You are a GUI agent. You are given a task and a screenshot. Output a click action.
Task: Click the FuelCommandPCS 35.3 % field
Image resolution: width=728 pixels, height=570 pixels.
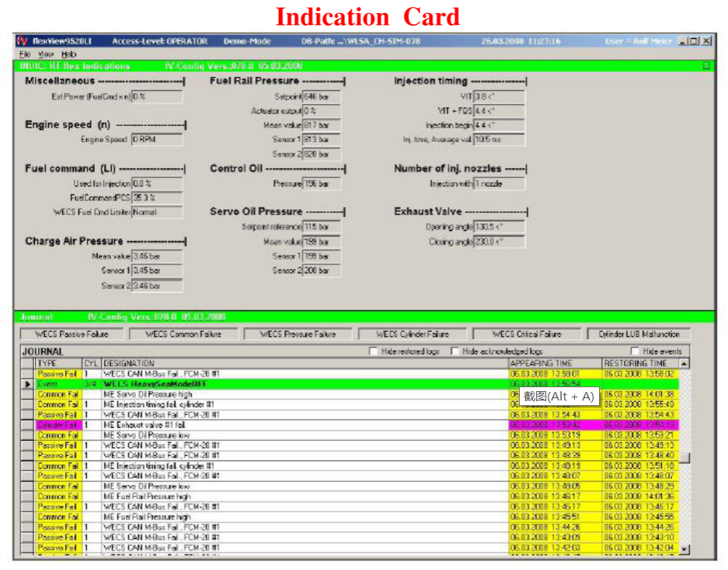pos(157,198)
